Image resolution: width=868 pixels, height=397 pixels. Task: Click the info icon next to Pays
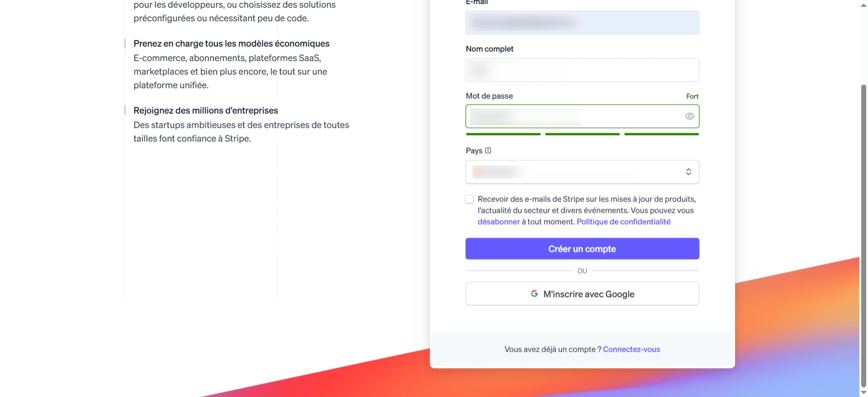pos(488,151)
